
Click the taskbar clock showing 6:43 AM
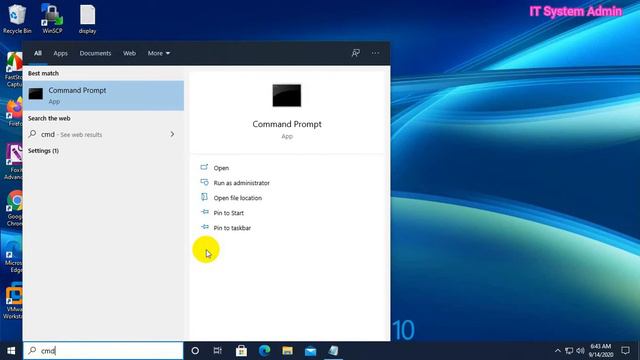coord(601,351)
